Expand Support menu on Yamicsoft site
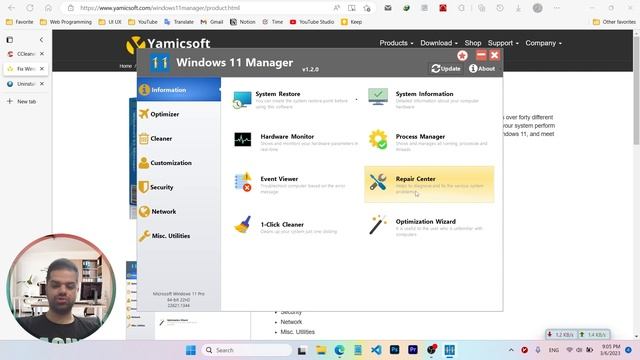640x360 pixels. (x=503, y=43)
